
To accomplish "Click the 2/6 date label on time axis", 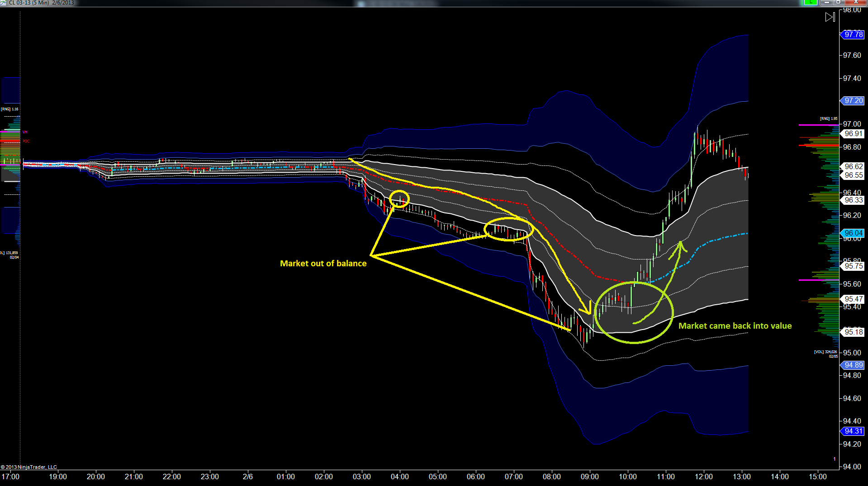I will [248, 477].
